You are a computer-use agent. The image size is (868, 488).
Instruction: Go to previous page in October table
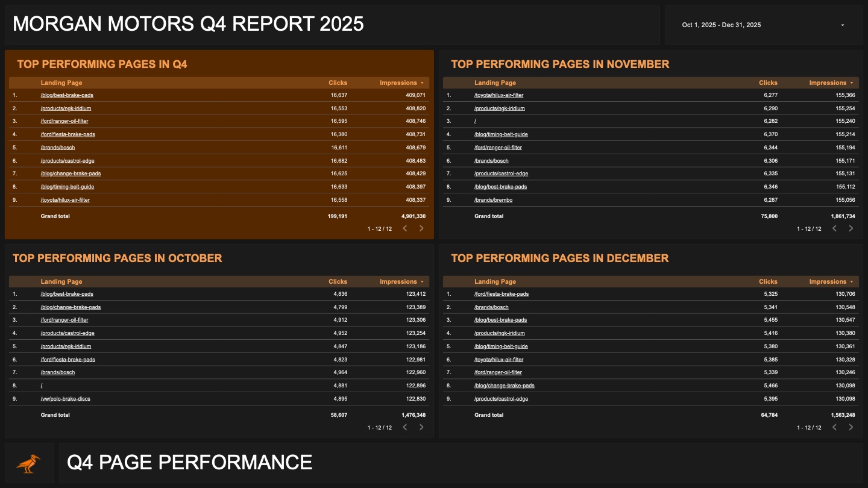(405, 427)
